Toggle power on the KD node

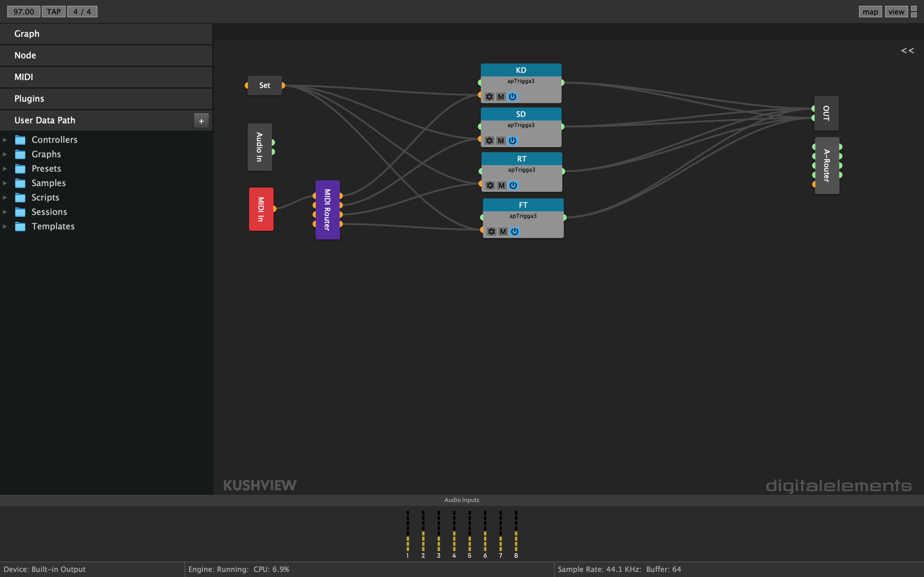click(513, 96)
